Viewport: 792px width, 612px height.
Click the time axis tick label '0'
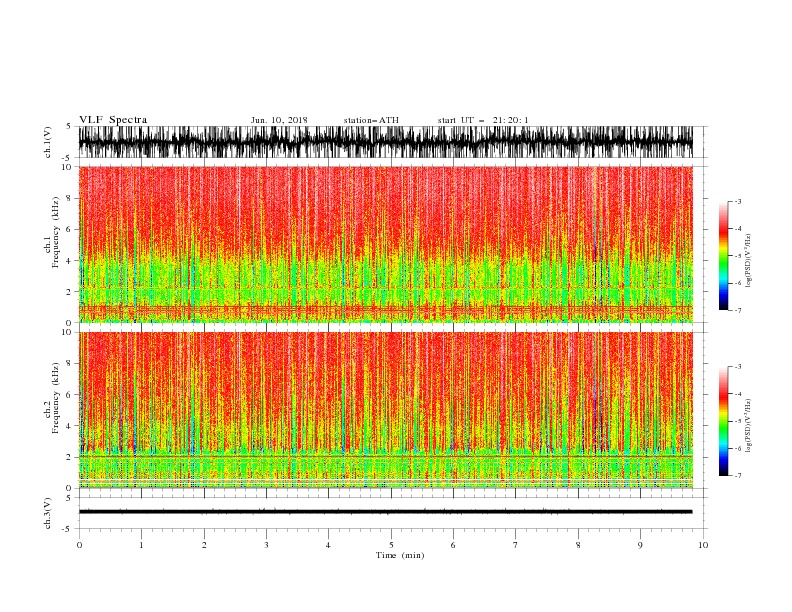[79, 545]
